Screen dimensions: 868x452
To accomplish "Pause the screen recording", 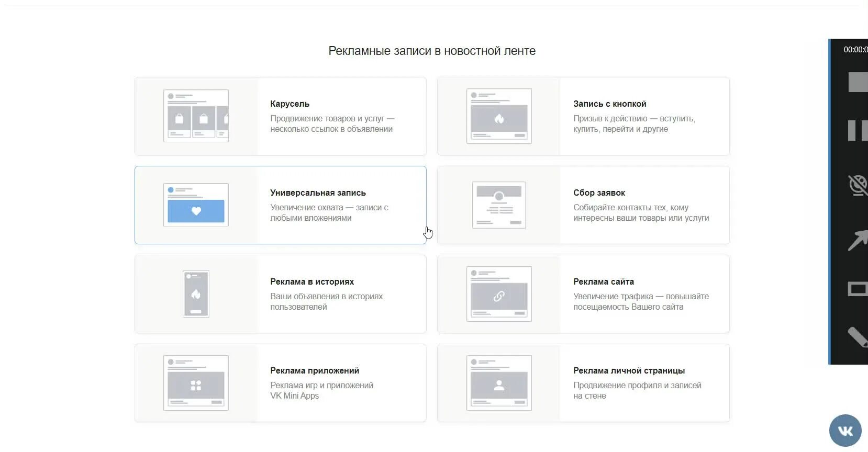I will click(x=858, y=131).
